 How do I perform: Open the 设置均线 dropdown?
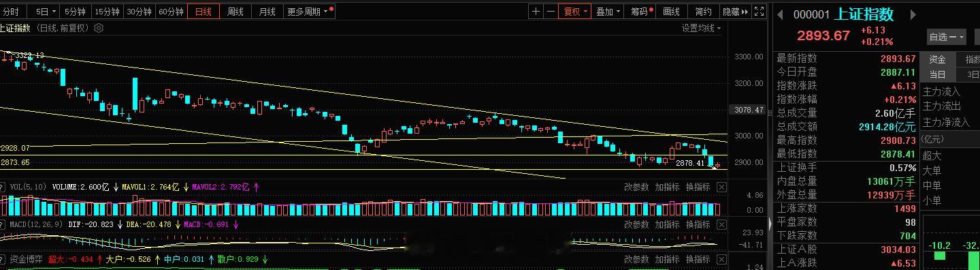coord(702,28)
